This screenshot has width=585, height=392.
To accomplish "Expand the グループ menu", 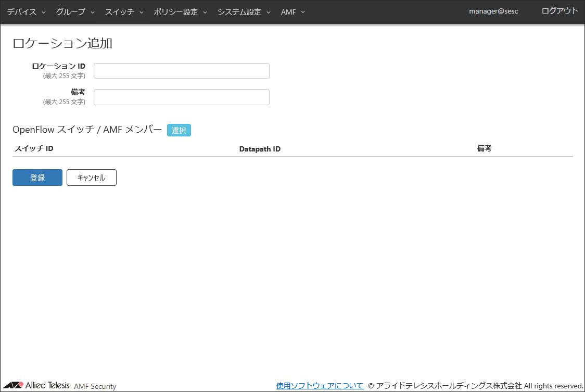I will coord(75,12).
